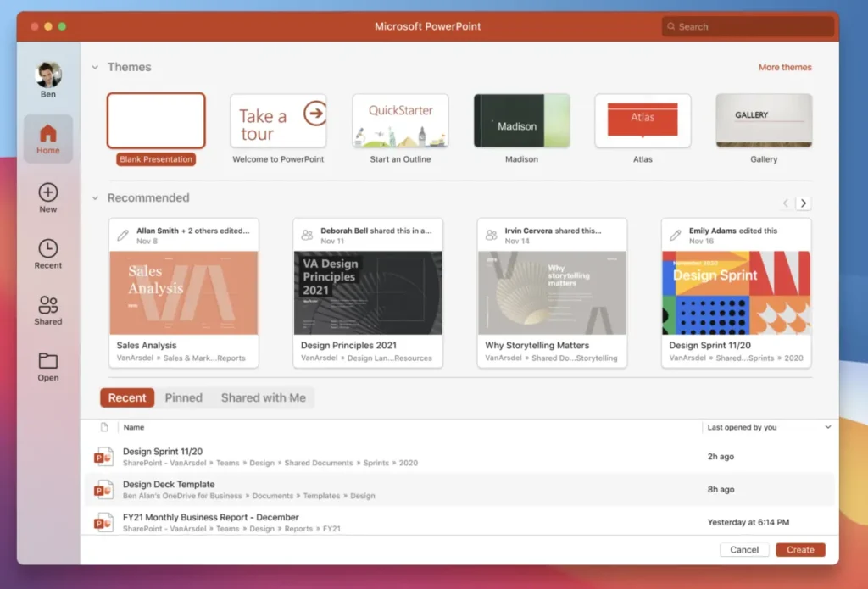The width and height of the screenshot is (868, 589).
Task: Switch to the Pinned tab
Action: point(184,397)
